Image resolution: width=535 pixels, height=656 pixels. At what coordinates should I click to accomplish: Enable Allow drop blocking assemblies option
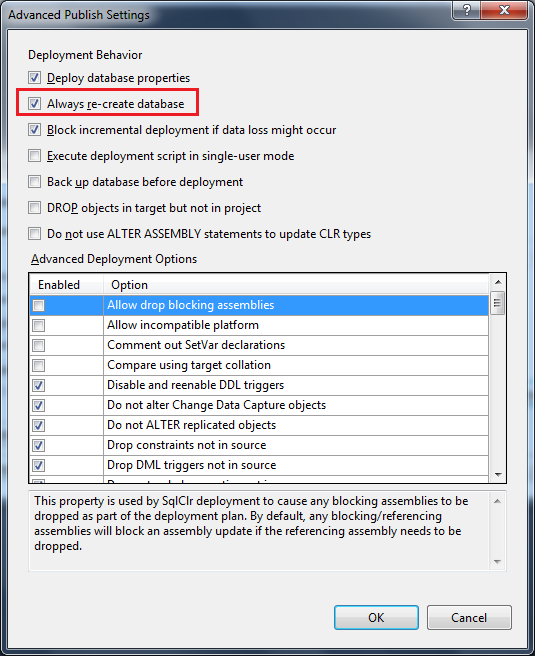click(x=38, y=305)
